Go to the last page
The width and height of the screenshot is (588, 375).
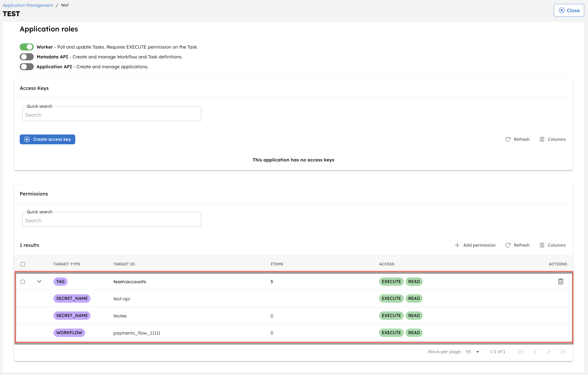pyautogui.click(x=563, y=351)
